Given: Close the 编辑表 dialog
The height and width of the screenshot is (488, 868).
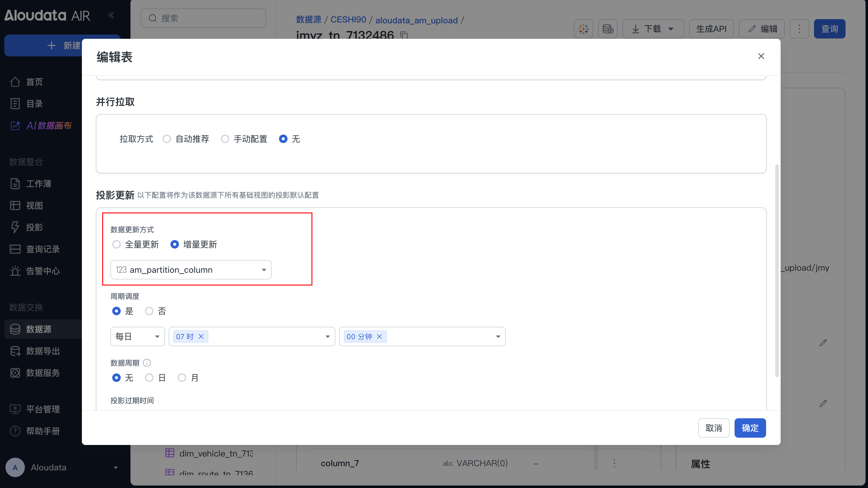Looking at the screenshot, I should click(761, 56).
